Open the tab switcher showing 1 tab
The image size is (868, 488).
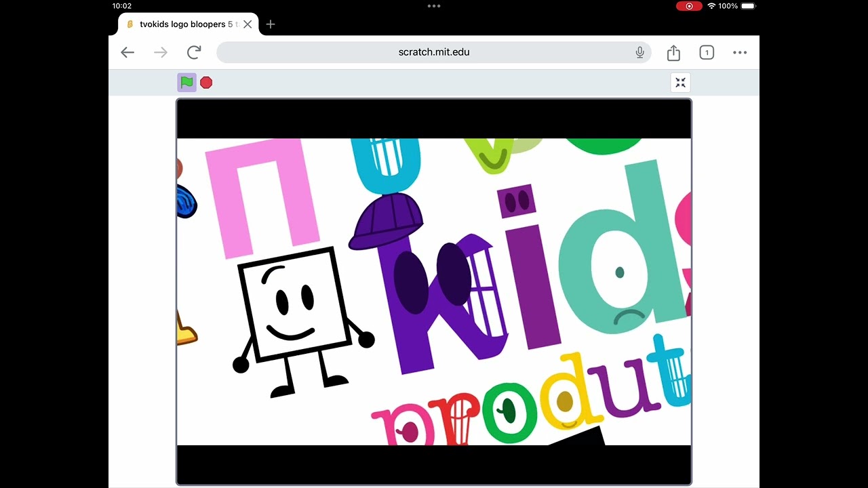(x=707, y=52)
